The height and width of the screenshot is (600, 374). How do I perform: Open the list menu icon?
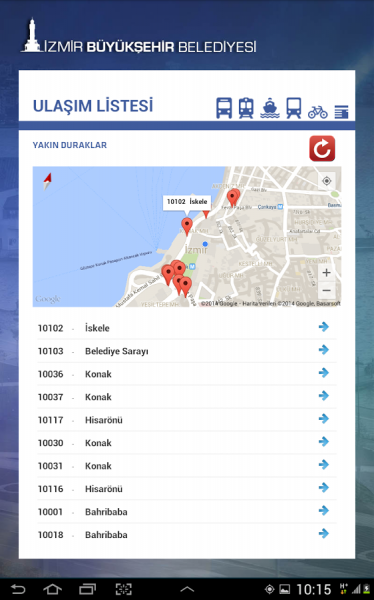[x=341, y=112]
